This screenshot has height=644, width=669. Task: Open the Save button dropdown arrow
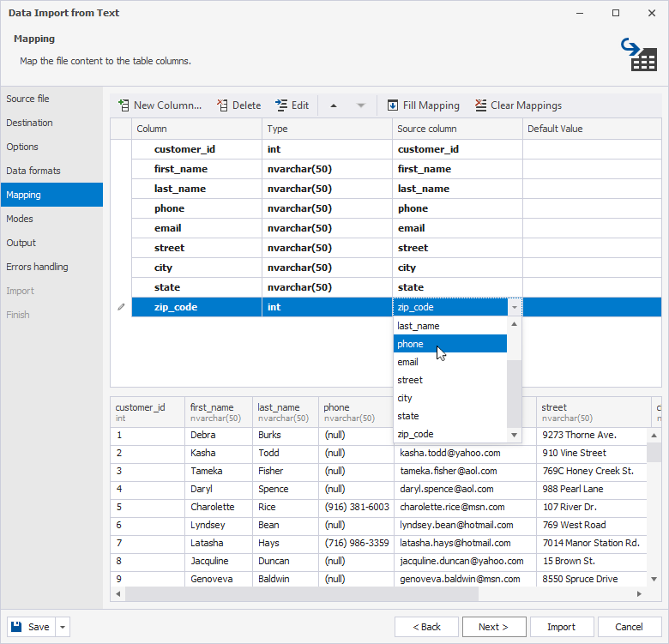click(63, 627)
